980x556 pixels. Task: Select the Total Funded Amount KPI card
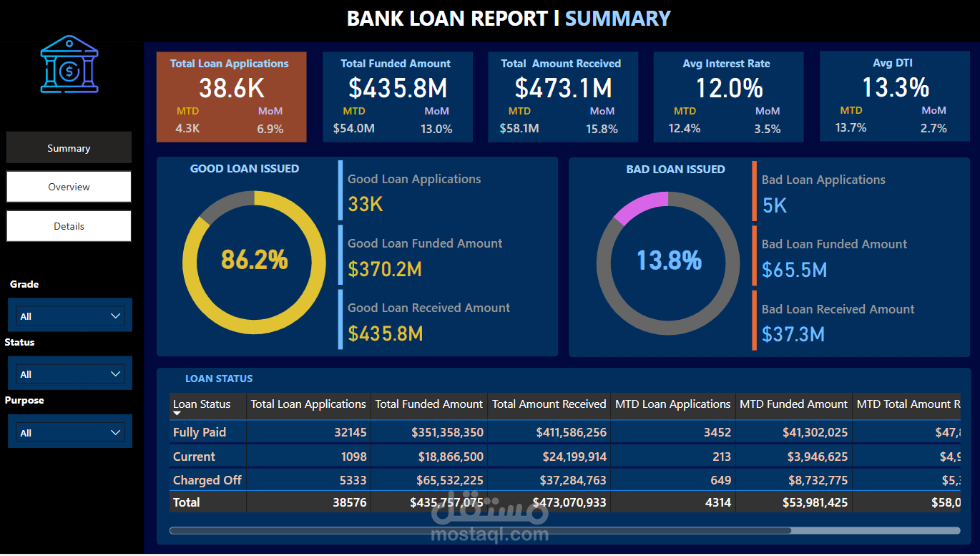pyautogui.click(x=398, y=97)
